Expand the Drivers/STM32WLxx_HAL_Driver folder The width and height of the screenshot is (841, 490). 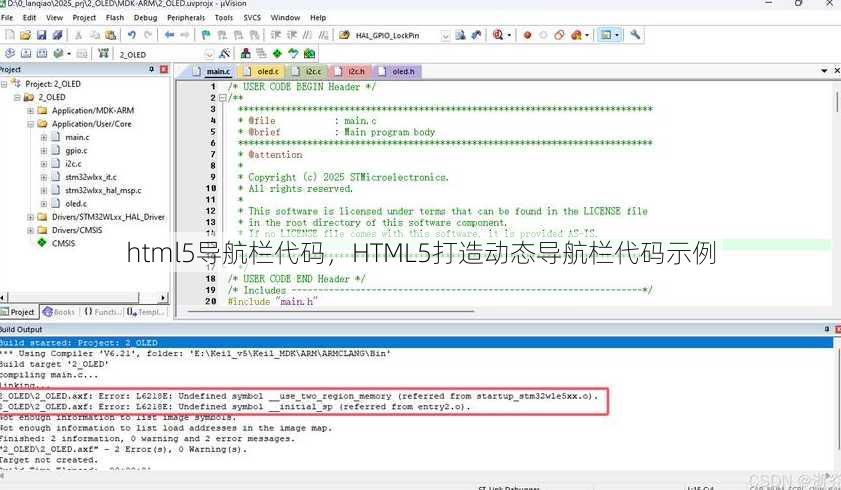(x=31, y=218)
